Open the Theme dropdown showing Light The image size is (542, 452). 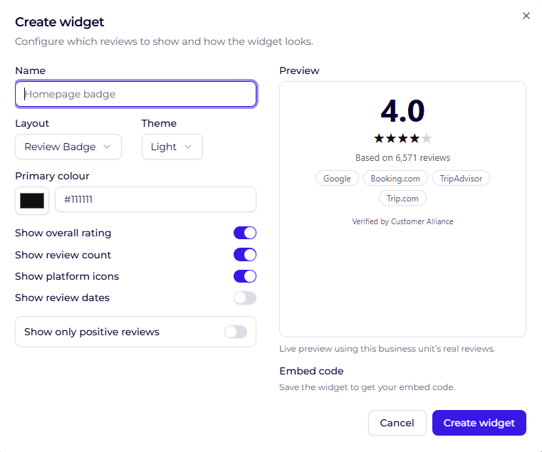172,147
